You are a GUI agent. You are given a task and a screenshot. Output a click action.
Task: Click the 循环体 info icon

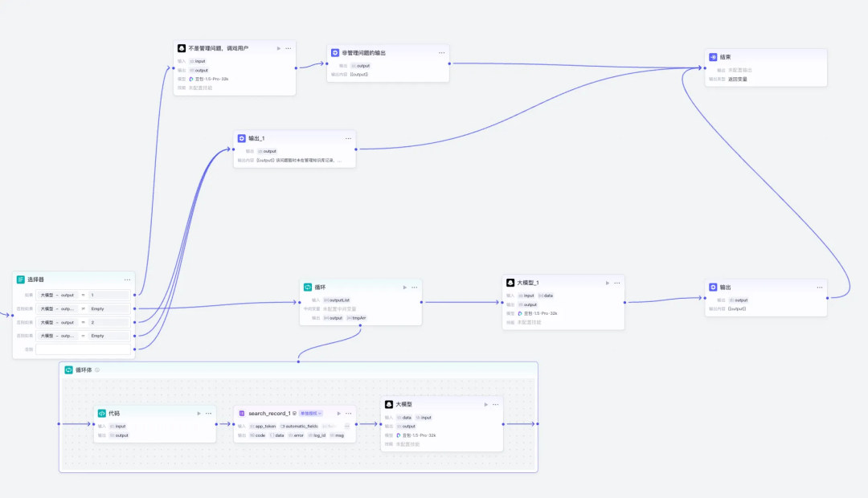[97, 370]
